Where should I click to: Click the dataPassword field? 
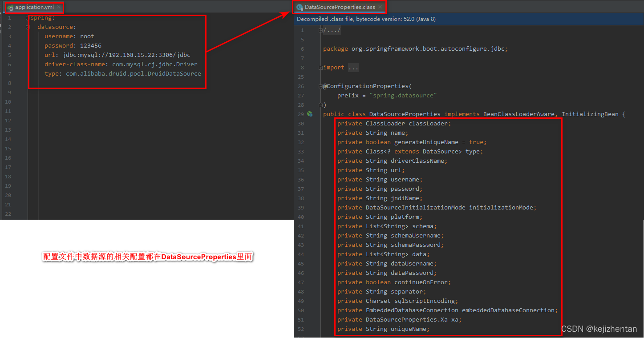(x=387, y=273)
